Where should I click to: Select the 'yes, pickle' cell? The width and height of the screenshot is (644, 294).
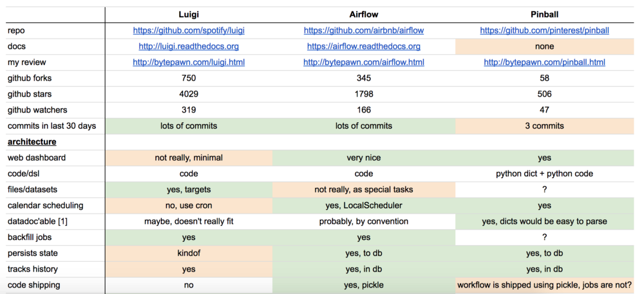coord(363,285)
